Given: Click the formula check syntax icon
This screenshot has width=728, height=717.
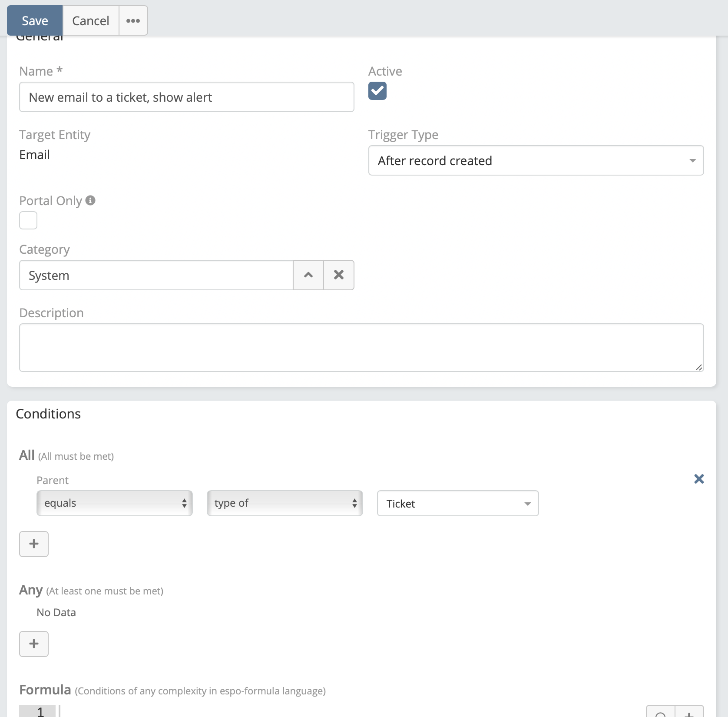Looking at the screenshot, I should point(661,713).
